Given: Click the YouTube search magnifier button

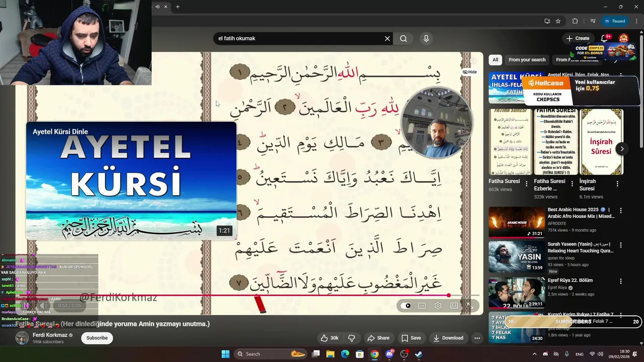Looking at the screenshot, I should click(x=404, y=38).
